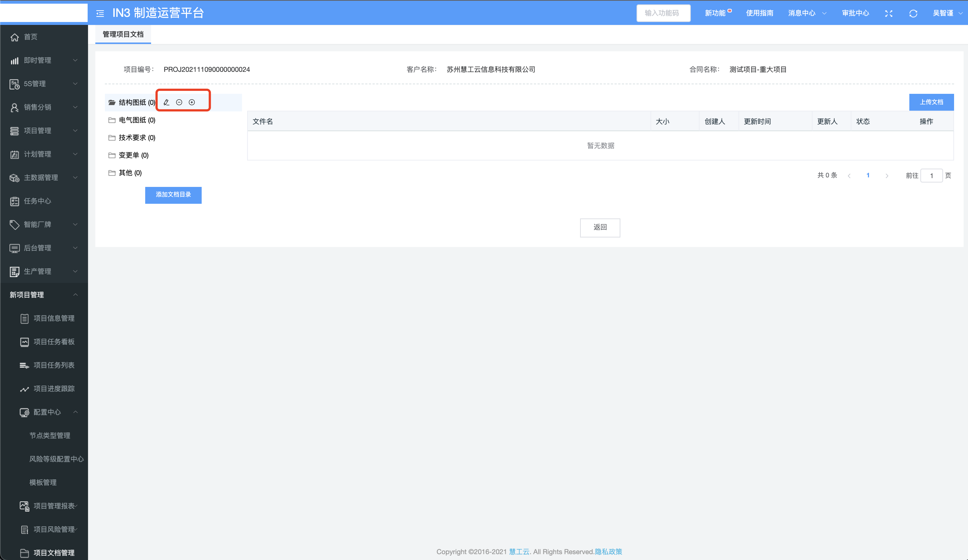968x560 pixels.
Task: Switch to the 管理项目文档 tab
Action: tap(123, 34)
